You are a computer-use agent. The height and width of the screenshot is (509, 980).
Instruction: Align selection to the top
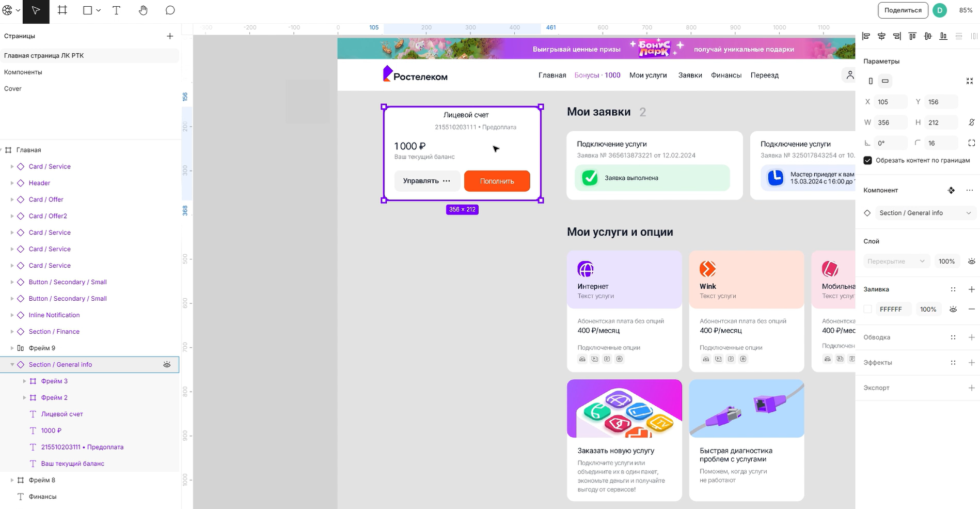(x=912, y=36)
